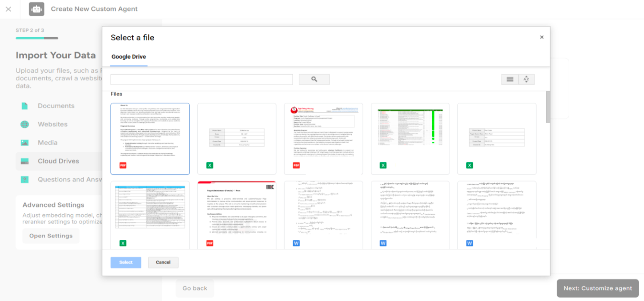The image size is (644, 301).
Task: Click the search magnifier icon
Action: [x=314, y=79]
